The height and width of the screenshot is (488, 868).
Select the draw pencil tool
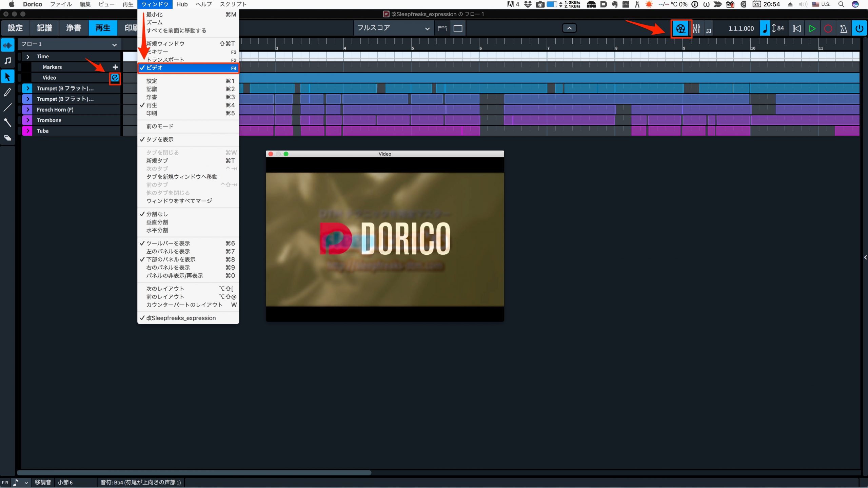7,92
